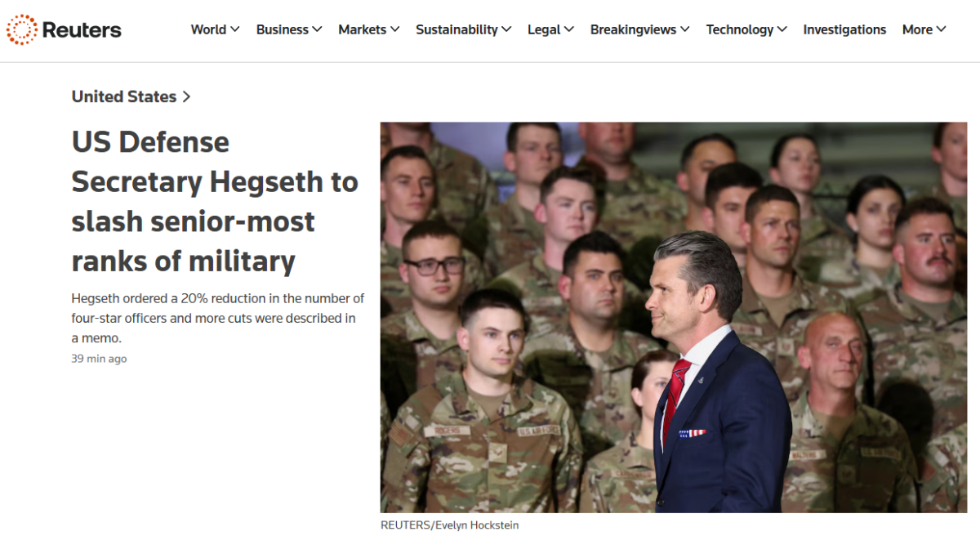Open the Hegseth headline article
The image size is (980, 536).
[x=215, y=201]
